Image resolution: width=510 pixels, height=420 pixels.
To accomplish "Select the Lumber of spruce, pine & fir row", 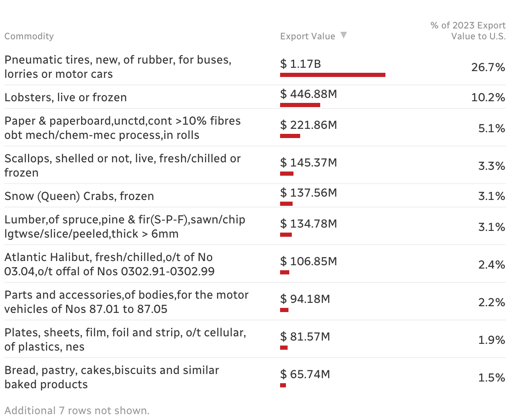I will [x=125, y=227].
